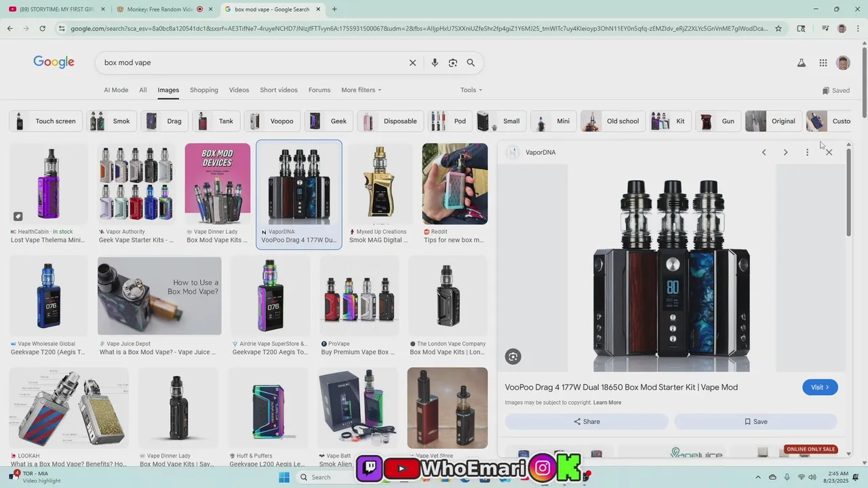Save the VooPoo Drag image
The height and width of the screenshot is (488, 868).
[755, 422]
